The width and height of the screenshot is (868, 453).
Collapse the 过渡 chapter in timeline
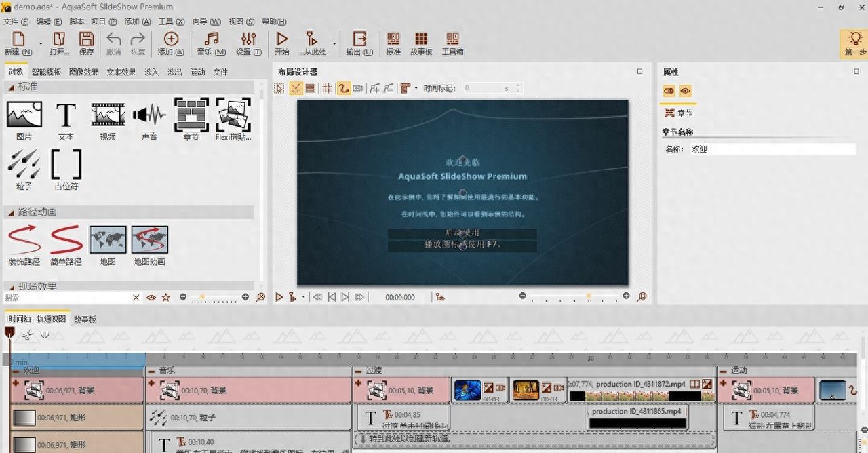click(357, 370)
